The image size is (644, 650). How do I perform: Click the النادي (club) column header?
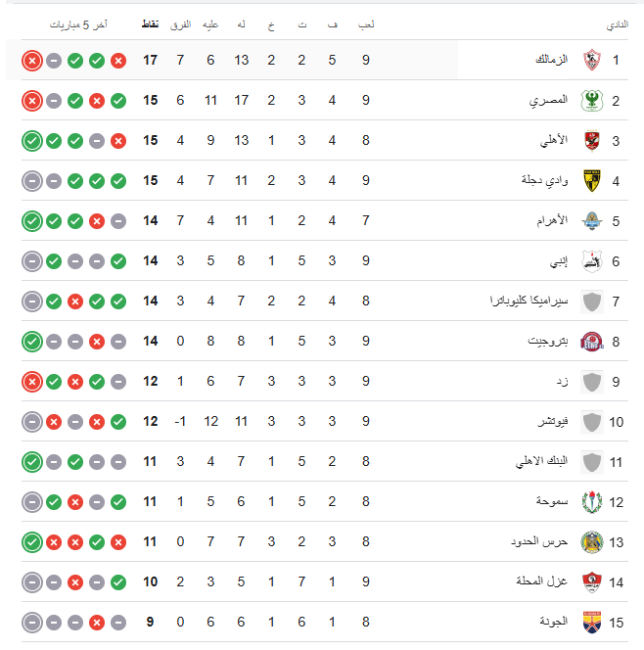(x=618, y=23)
